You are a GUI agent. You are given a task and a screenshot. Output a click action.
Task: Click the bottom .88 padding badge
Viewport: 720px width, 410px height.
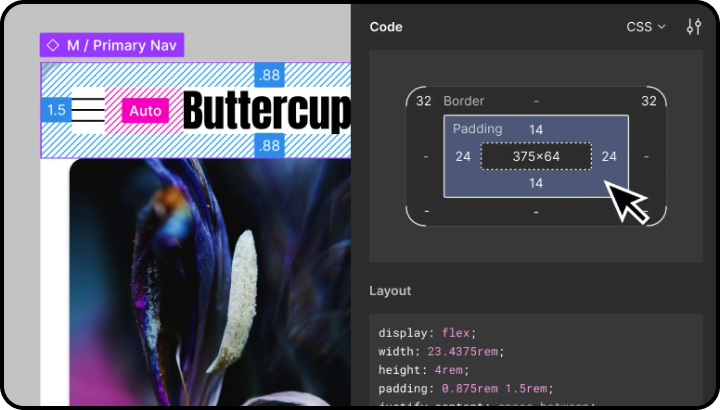point(269,146)
